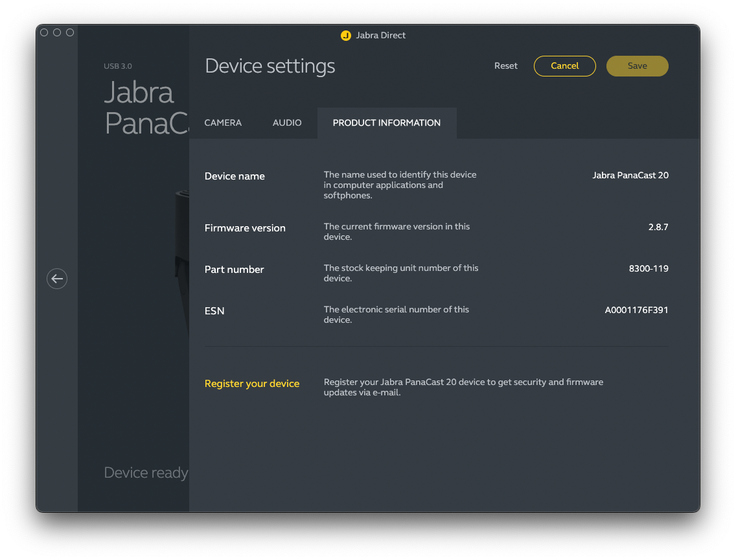
Task: Click the registration description text
Action: (x=463, y=387)
